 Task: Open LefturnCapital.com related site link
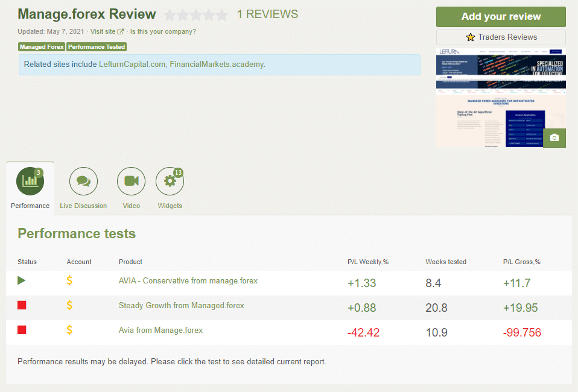coord(132,65)
